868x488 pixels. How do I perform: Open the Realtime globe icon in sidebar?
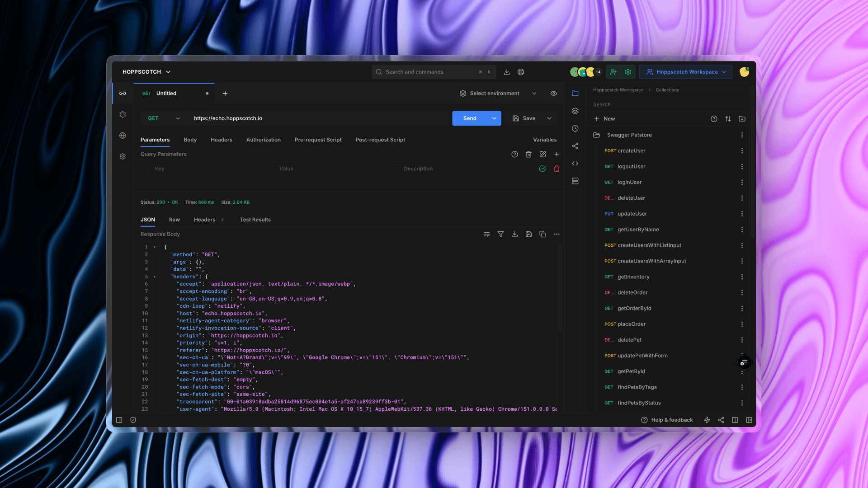[123, 136]
